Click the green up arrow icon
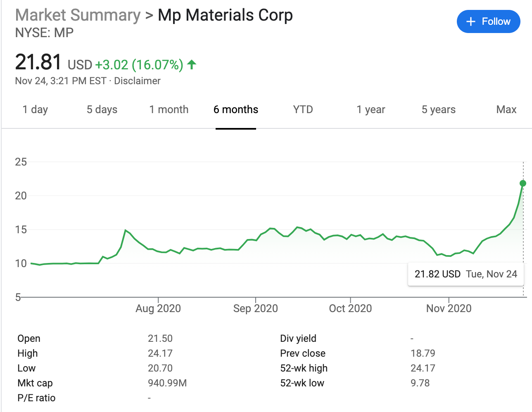The image size is (532, 412). [192, 64]
